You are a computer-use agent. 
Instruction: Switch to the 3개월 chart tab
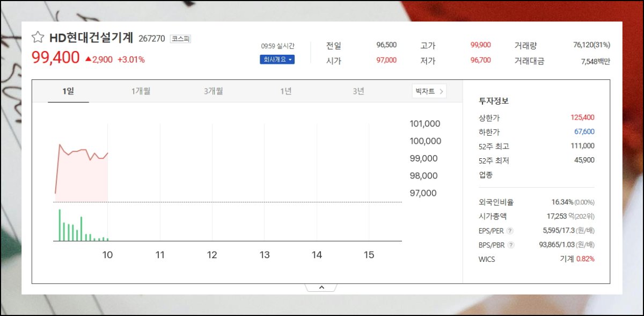[213, 91]
